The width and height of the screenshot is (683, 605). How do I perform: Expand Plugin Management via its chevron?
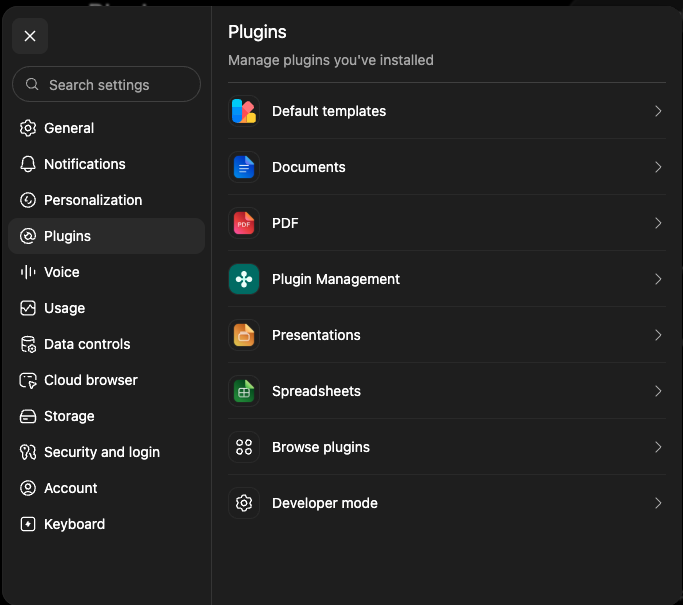click(658, 279)
